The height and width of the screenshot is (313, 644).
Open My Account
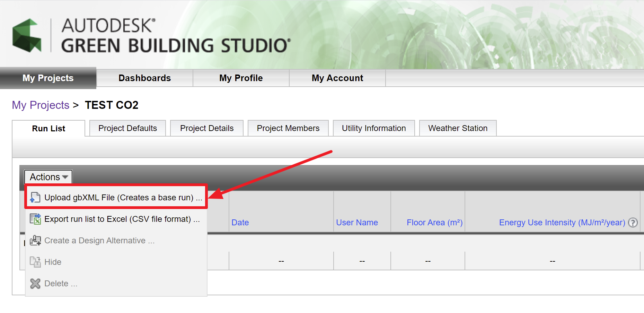(337, 78)
